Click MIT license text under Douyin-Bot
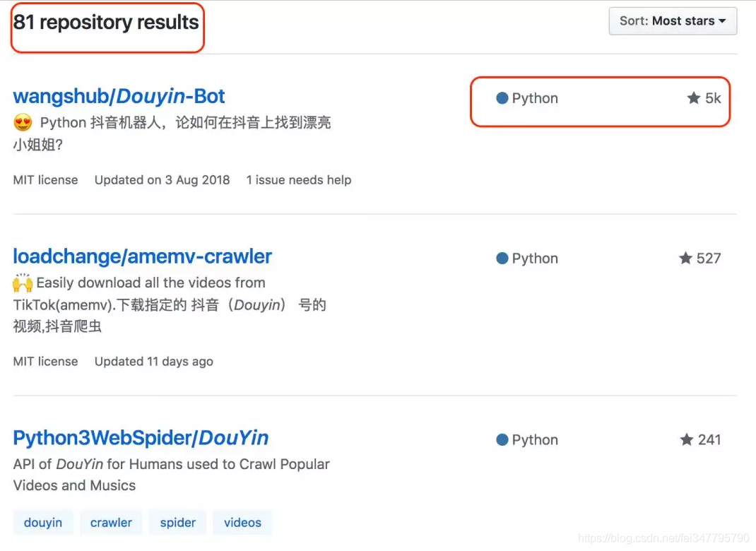This screenshot has height=551, width=756. (x=45, y=180)
